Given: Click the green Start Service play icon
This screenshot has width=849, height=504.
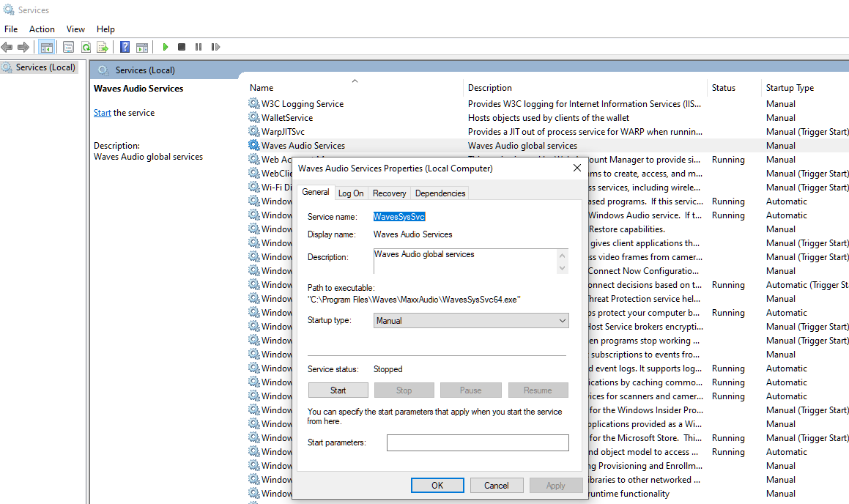Looking at the screenshot, I should coord(166,47).
